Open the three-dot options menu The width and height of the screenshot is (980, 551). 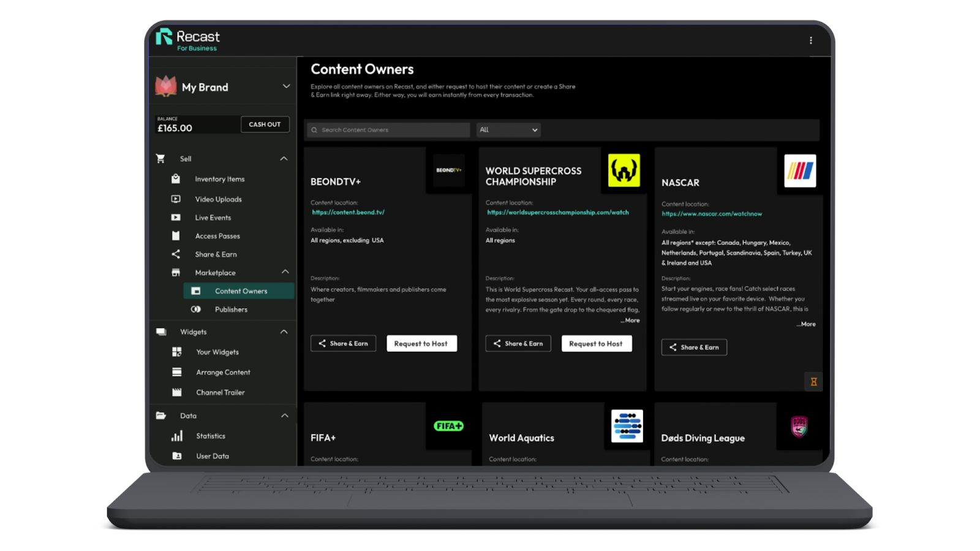pos(811,40)
